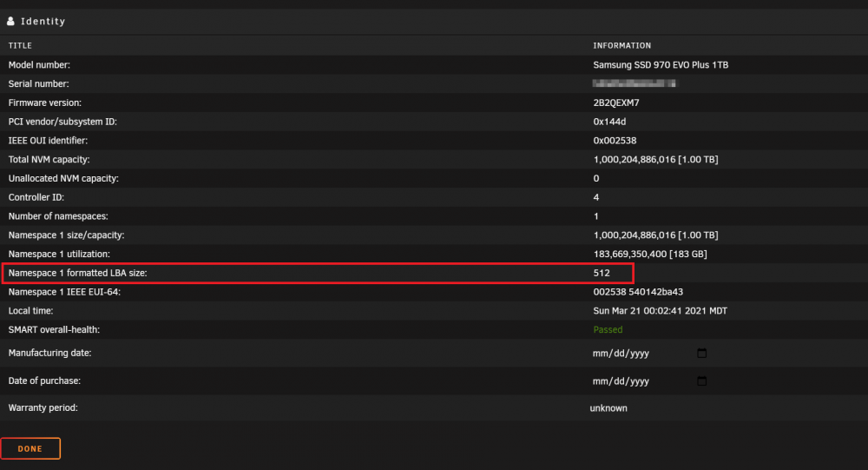Image resolution: width=868 pixels, height=470 pixels.
Task: Click the INFORMATION column header
Action: point(621,45)
